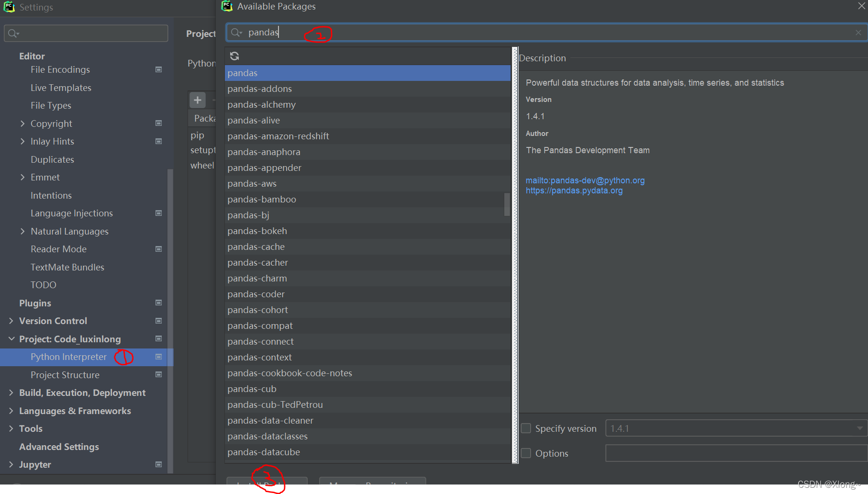The height and width of the screenshot is (494, 868).
Task: Open the Plugins settings page
Action: [35, 303]
